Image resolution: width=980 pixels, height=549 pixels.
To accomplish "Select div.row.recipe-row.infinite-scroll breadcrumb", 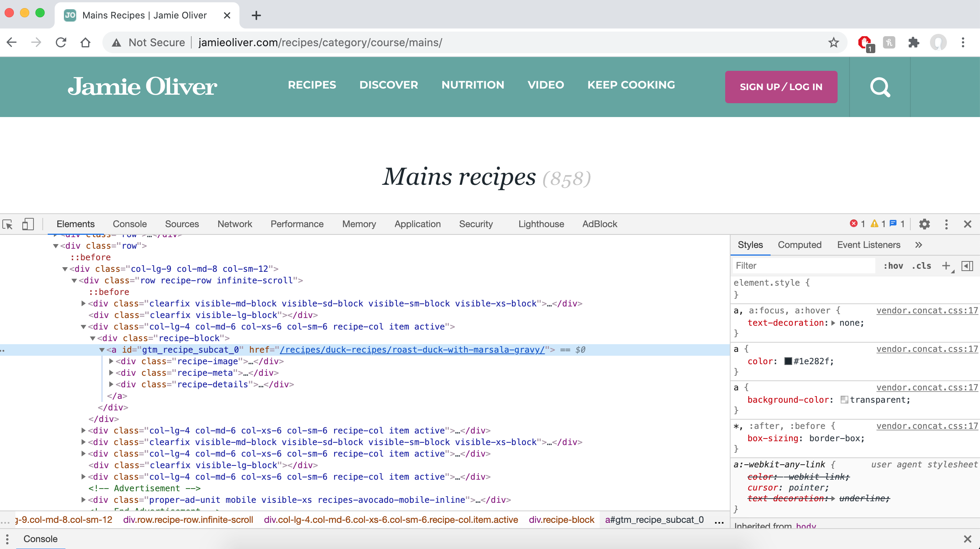I will point(188,520).
